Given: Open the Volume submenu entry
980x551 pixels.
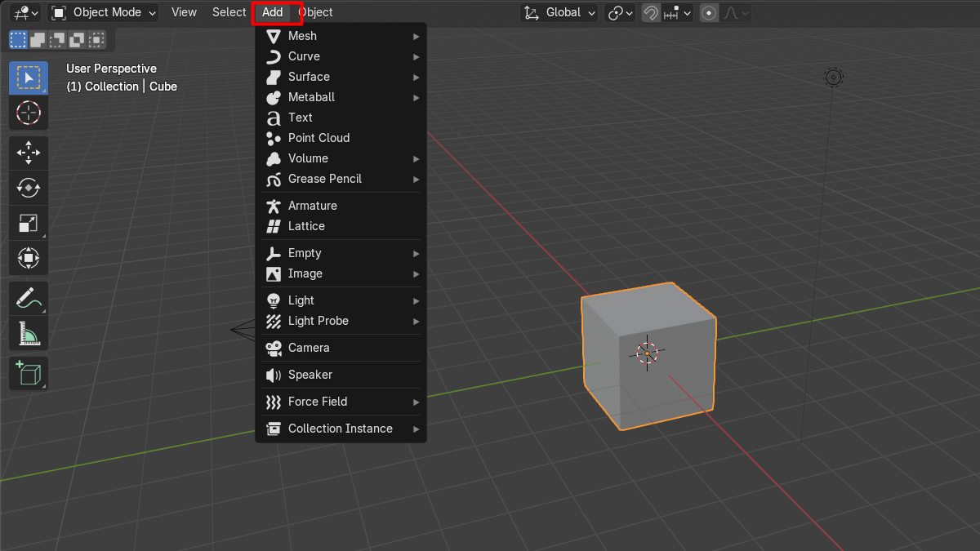Looking at the screenshot, I should pyautogui.click(x=341, y=158).
